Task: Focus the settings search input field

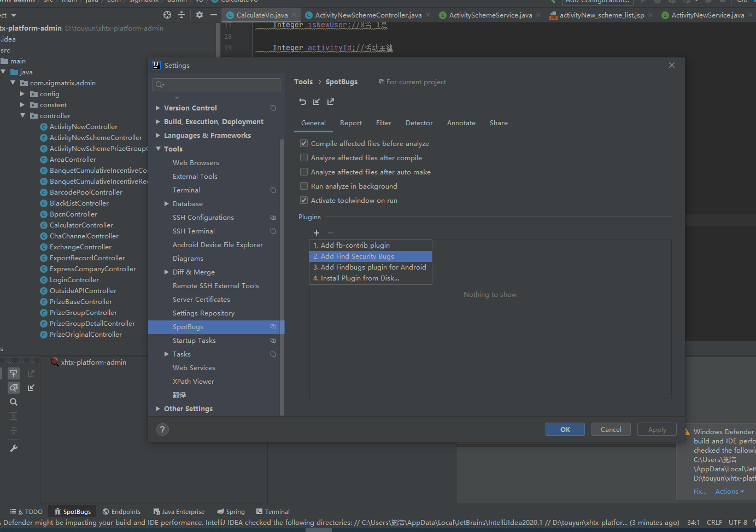Action: click(216, 85)
